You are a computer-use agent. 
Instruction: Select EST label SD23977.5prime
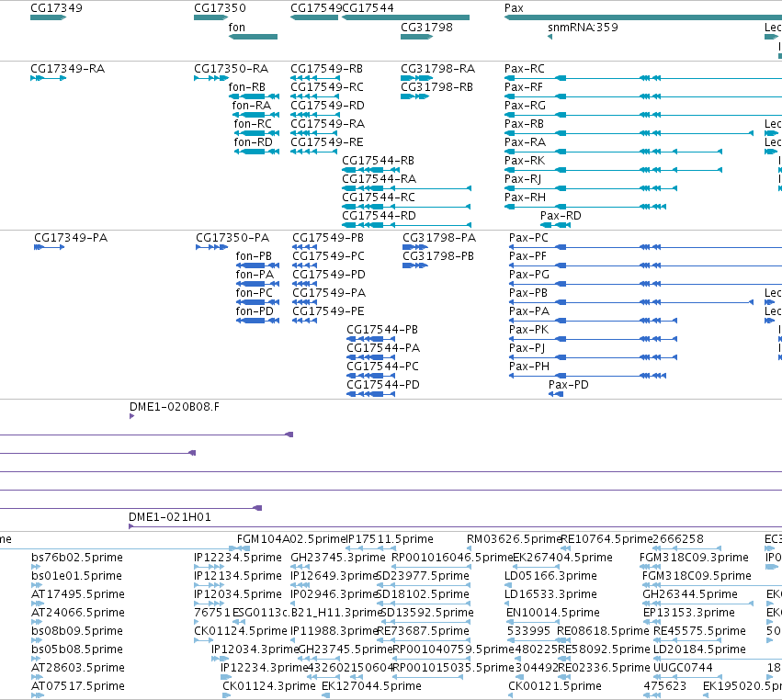point(425,575)
